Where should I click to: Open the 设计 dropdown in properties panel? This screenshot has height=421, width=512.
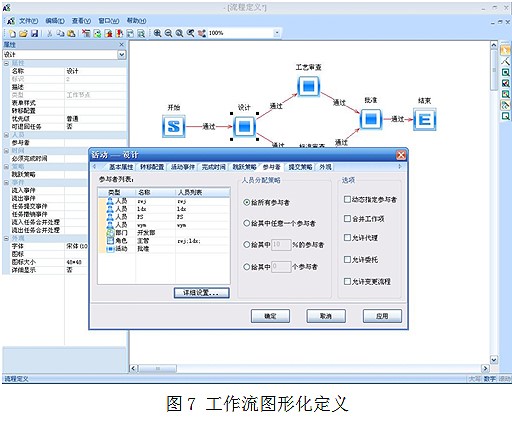(x=122, y=54)
